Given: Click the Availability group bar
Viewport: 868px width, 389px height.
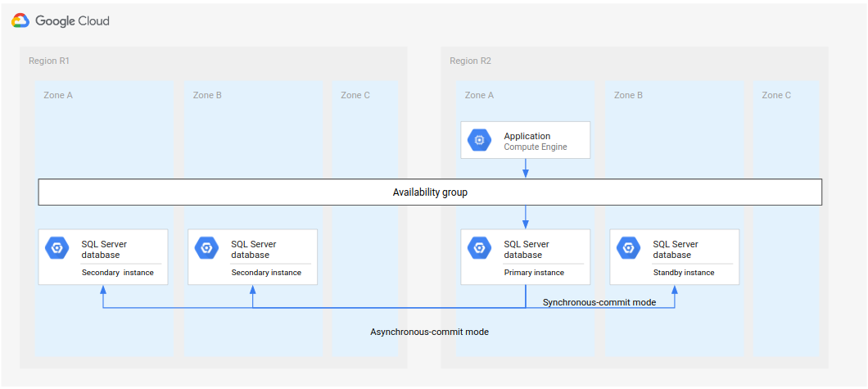Looking at the screenshot, I should coord(430,192).
